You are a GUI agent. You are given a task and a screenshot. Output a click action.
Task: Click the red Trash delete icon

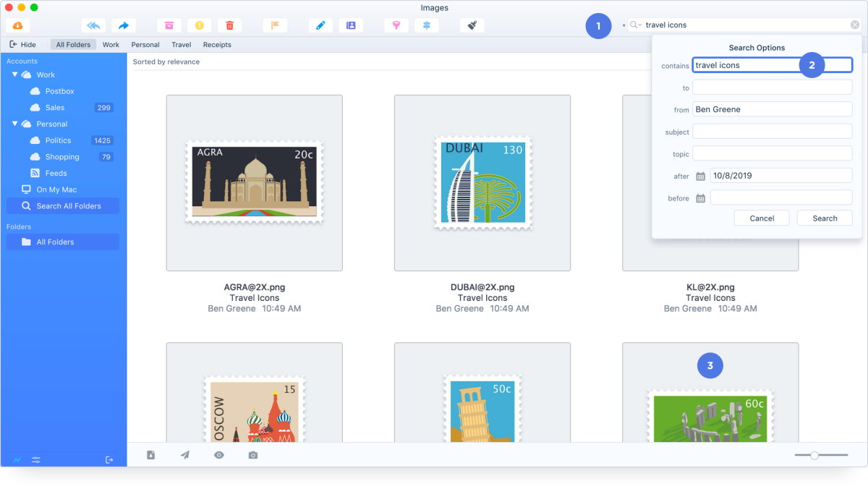tap(229, 25)
